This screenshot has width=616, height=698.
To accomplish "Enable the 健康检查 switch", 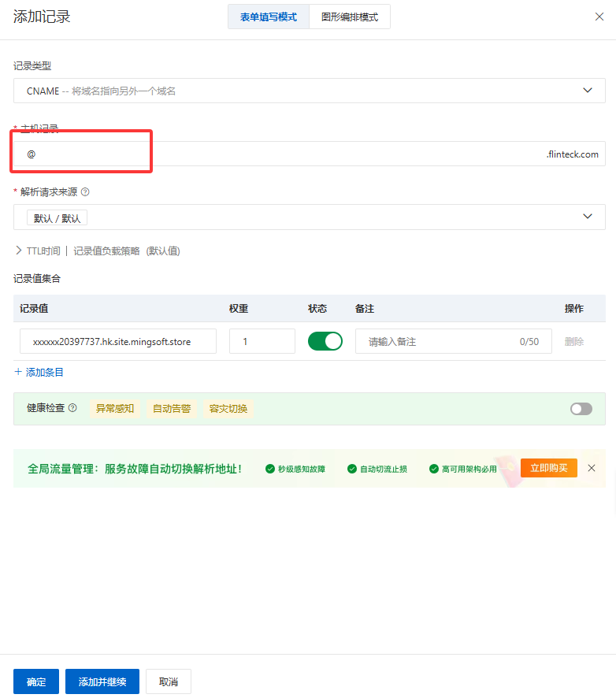I will 581,409.
